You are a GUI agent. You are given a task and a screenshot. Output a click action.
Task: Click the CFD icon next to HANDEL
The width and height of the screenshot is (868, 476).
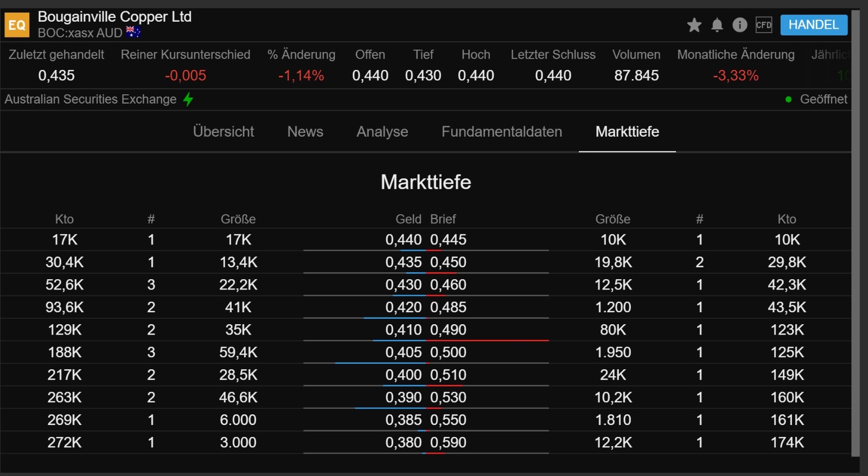[x=764, y=25]
